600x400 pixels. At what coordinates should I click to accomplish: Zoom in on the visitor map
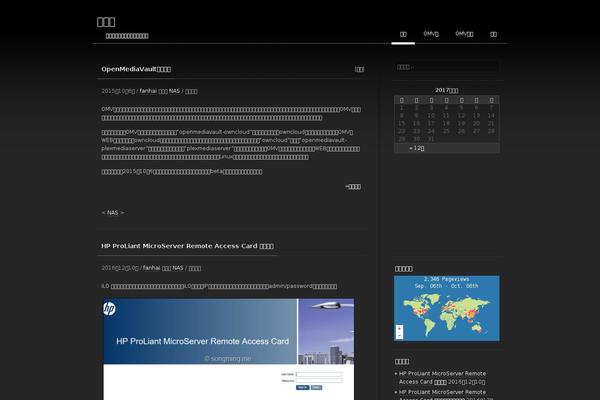399,328
